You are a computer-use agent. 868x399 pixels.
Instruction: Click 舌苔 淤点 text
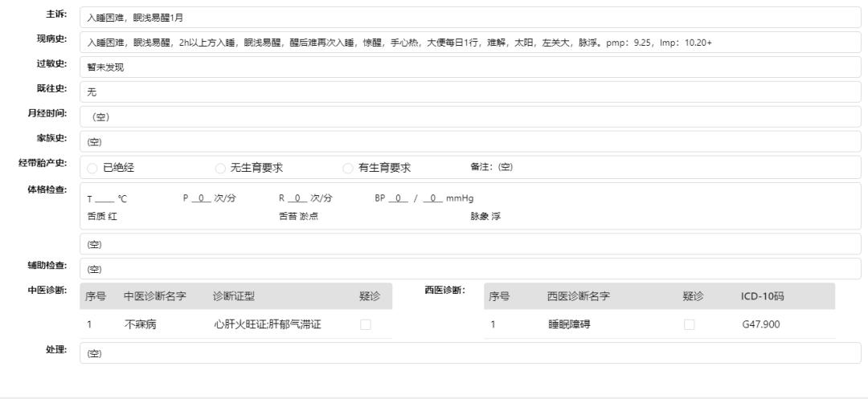click(x=298, y=216)
